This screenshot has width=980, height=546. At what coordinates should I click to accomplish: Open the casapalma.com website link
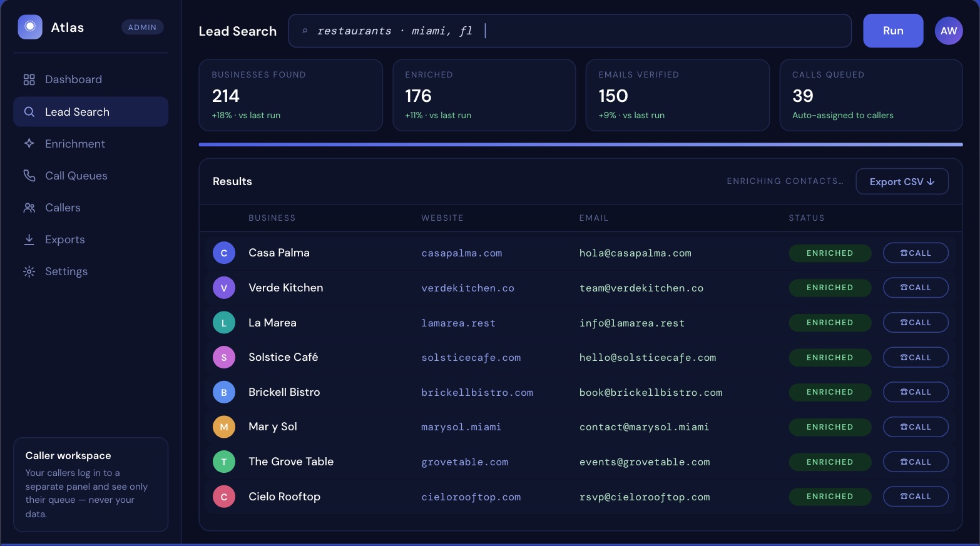(x=462, y=253)
